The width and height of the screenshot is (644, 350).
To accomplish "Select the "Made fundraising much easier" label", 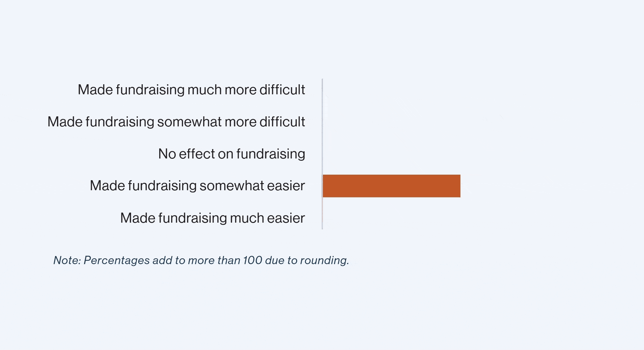I will [212, 218].
